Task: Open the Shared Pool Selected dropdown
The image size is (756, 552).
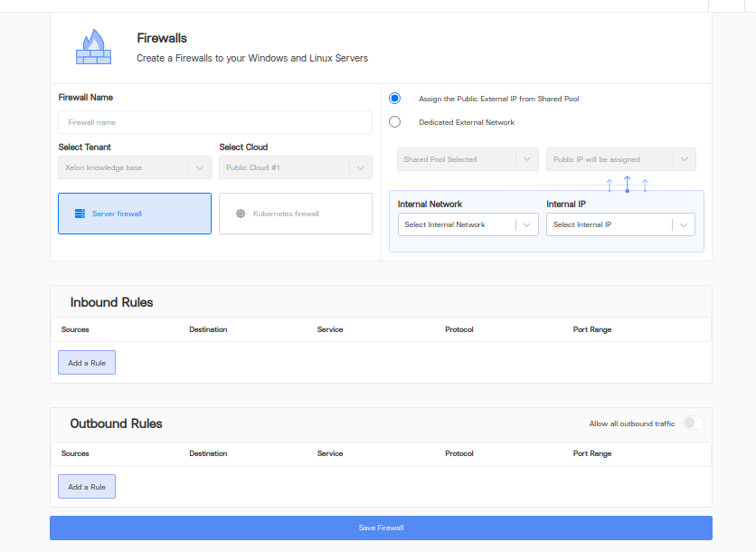Action: pos(468,159)
